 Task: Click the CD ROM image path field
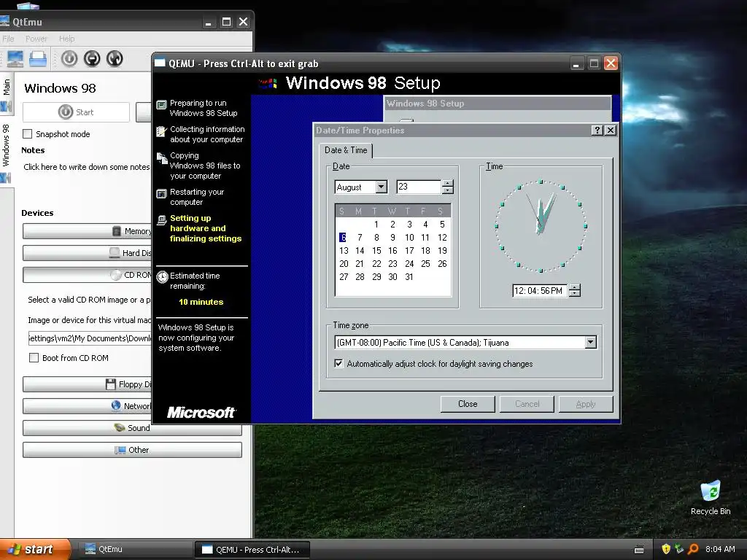pos(90,338)
